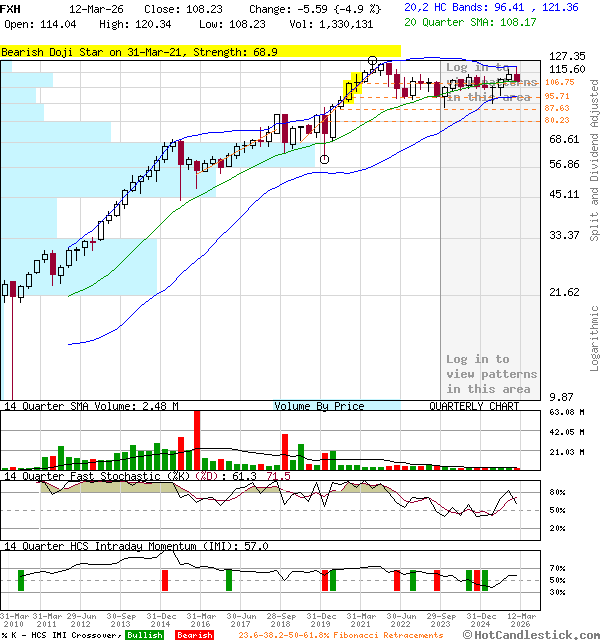Click the long red candle below 68.61 level
The width and height of the screenshot is (600, 640).
[181, 154]
